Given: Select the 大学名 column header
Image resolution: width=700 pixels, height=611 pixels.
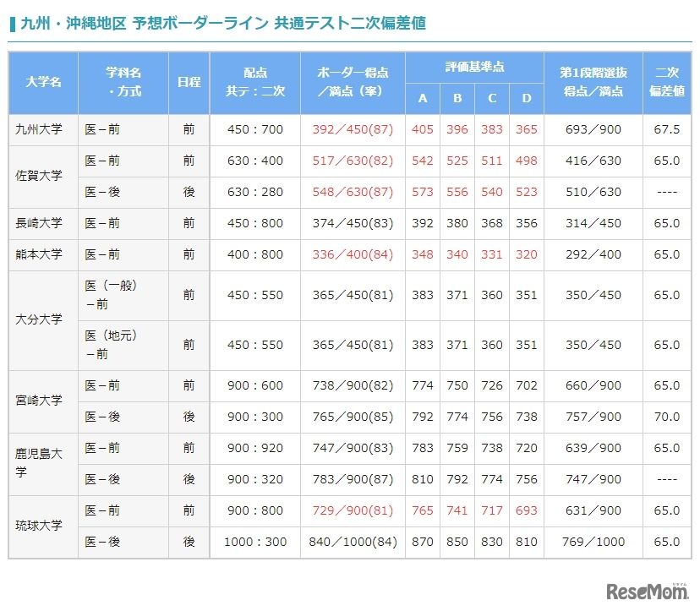Looking at the screenshot, I should (42, 82).
